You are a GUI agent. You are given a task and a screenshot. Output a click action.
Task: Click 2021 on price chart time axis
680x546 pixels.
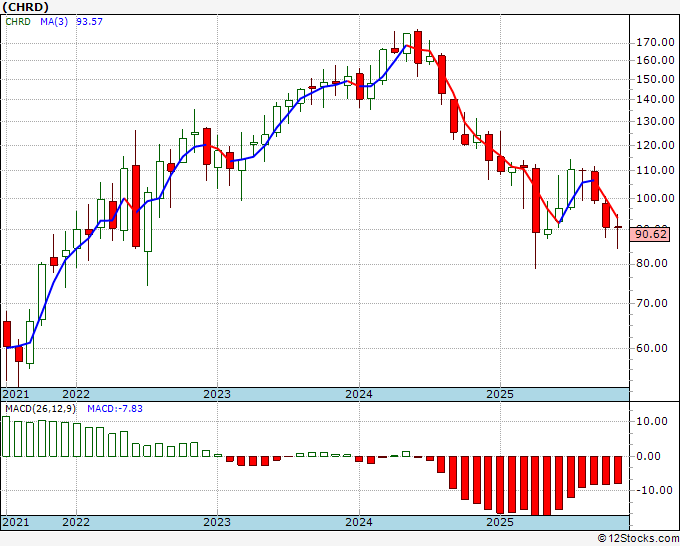click(x=16, y=394)
